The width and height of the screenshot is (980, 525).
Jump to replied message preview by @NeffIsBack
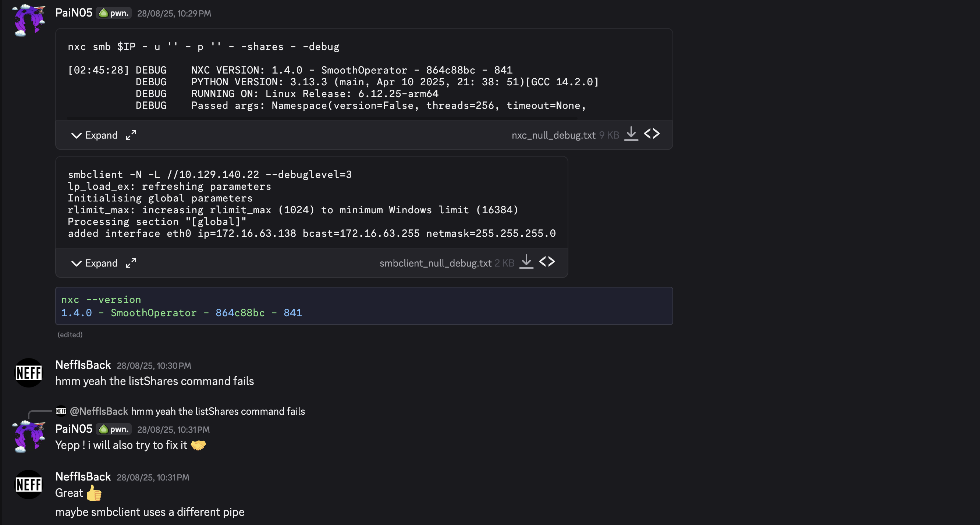pos(218,411)
